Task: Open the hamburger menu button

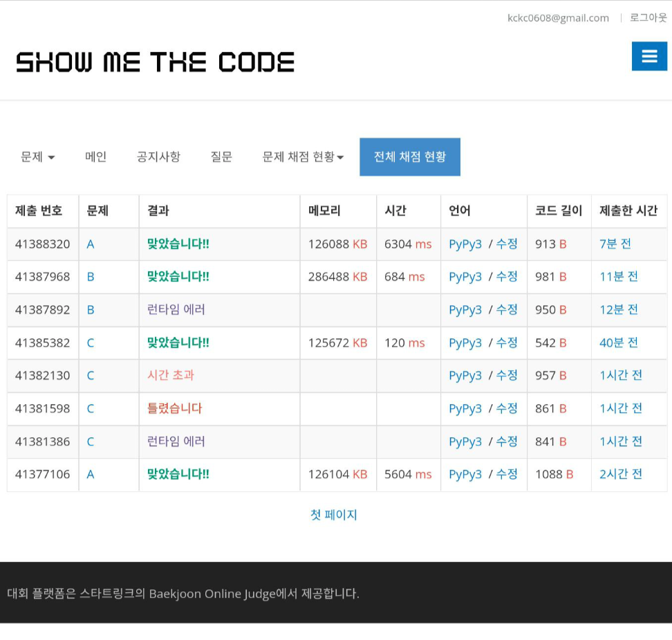Action: click(649, 56)
